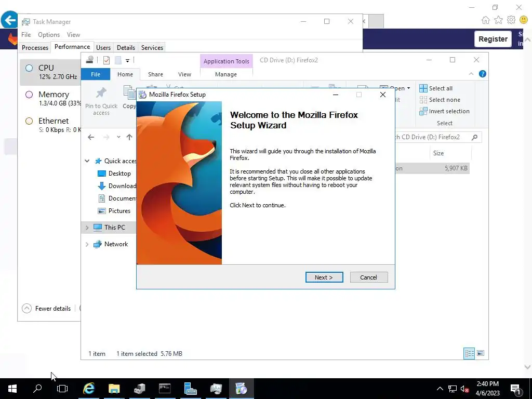Open Details tab in Task Manager

pyautogui.click(x=126, y=47)
